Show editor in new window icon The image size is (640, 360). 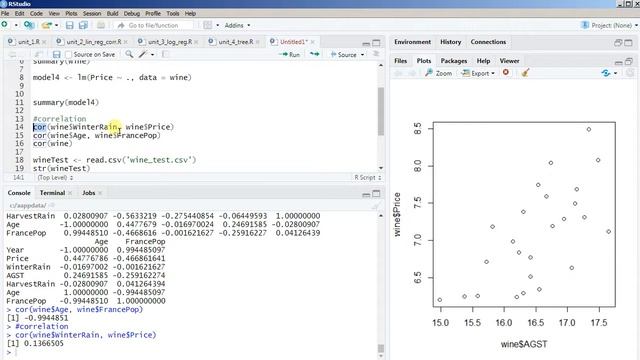[39, 54]
